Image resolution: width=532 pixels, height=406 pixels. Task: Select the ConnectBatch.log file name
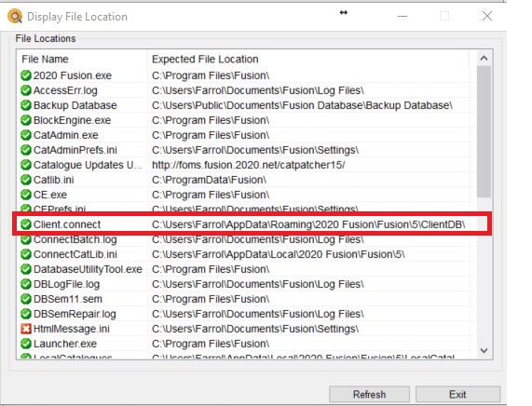point(75,239)
